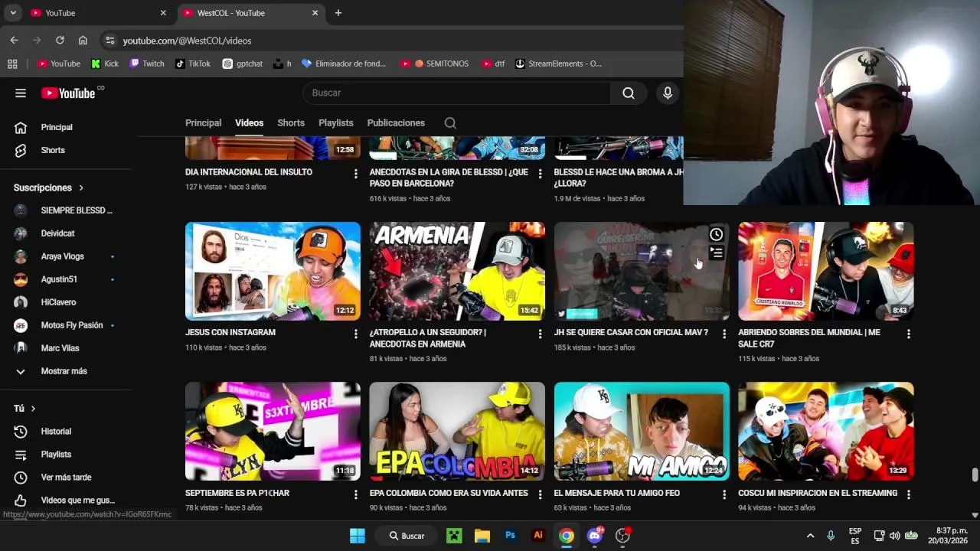This screenshot has height=551, width=980.
Task: Open Ver más tarde in the sidebar
Action: click(66, 478)
